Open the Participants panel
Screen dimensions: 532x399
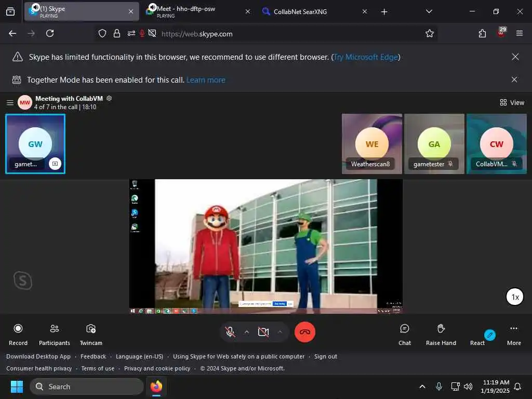click(x=54, y=334)
